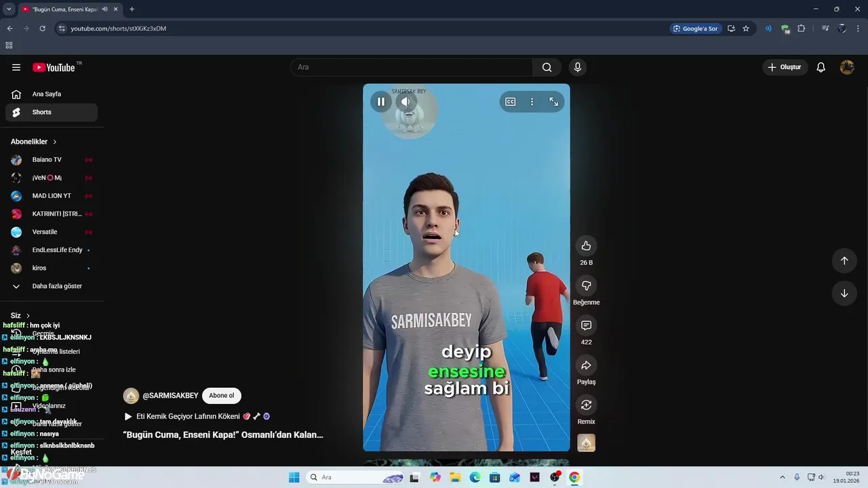Click SARMISAKBEY channel avatar
The width and height of the screenshot is (868, 488).
pos(131,396)
